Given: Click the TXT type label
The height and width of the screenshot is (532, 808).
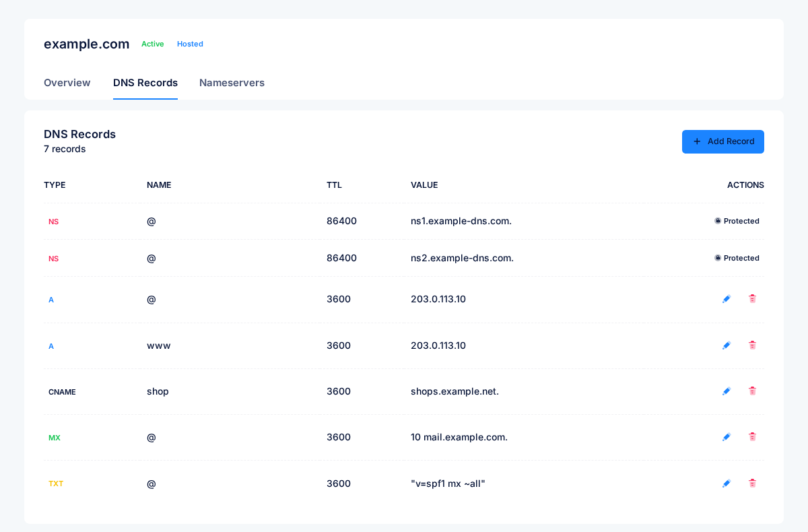Looking at the screenshot, I should (56, 484).
